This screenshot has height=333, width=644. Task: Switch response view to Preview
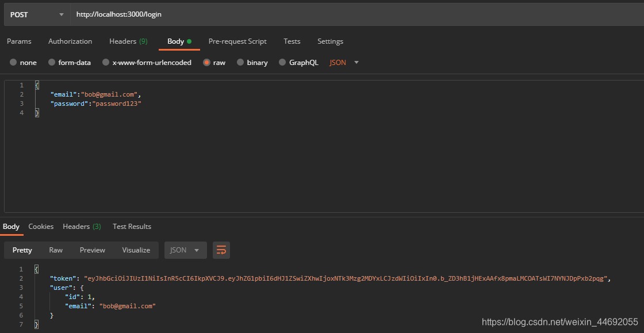[x=93, y=250]
